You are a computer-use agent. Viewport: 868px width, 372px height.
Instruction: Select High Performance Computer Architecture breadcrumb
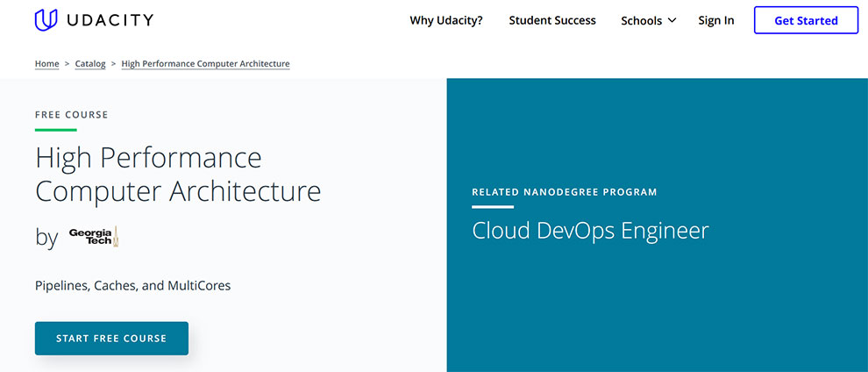click(205, 64)
